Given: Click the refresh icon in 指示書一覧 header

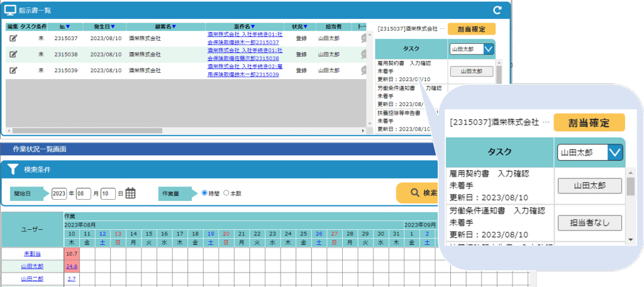Looking at the screenshot, I should (x=497, y=10).
